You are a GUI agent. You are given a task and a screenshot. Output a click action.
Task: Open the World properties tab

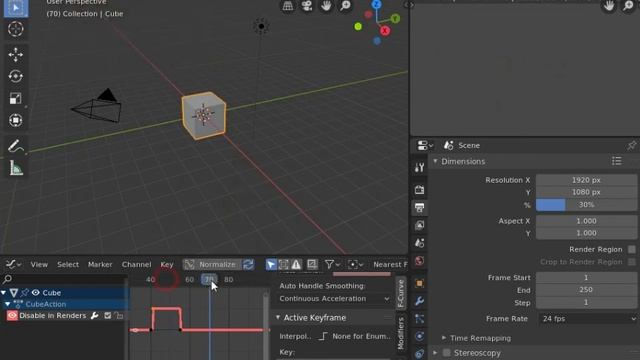pyautogui.click(x=420, y=261)
